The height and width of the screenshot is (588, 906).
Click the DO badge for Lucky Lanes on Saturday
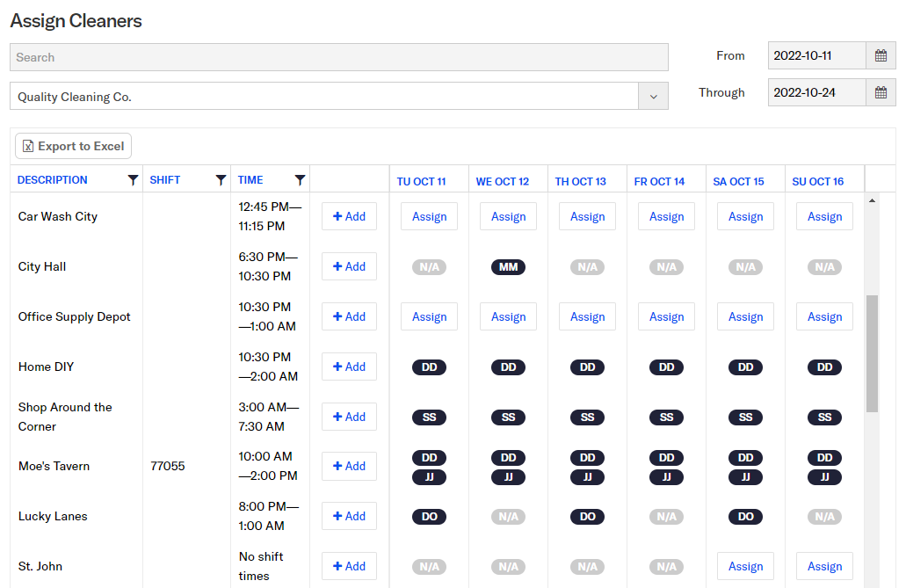pos(745,516)
